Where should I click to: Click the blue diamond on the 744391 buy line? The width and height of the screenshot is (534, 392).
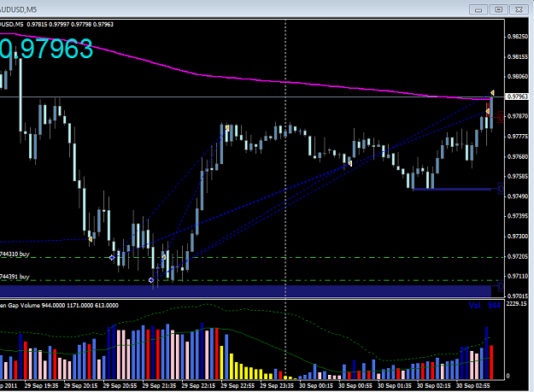coord(151,280)
